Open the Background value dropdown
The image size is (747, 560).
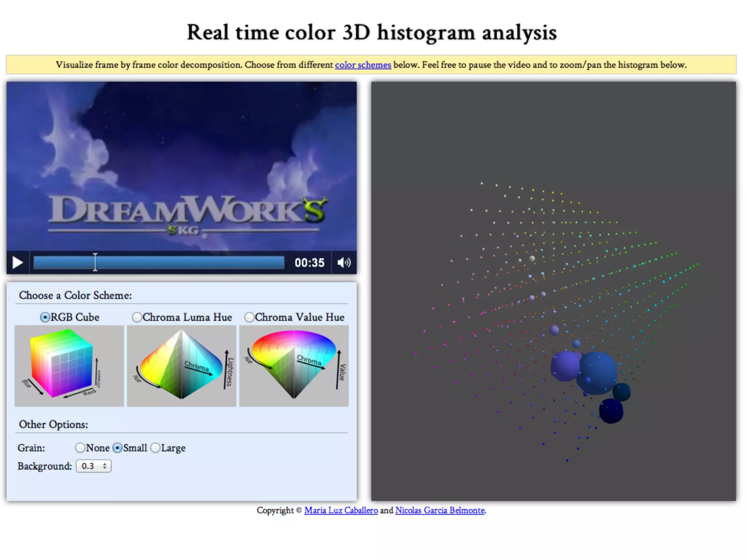coord(94,466)
